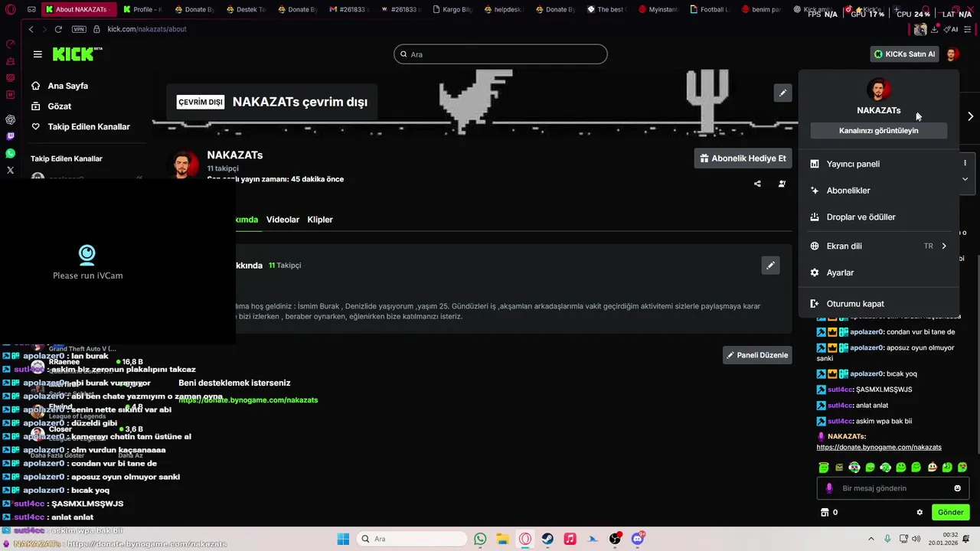
Task: Switch to the Profile browser tab
Action: click(x=143, y=9)
